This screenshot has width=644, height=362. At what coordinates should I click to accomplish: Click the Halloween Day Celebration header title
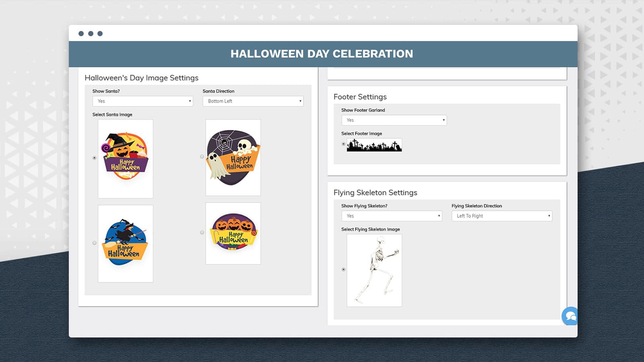[322, 54]
